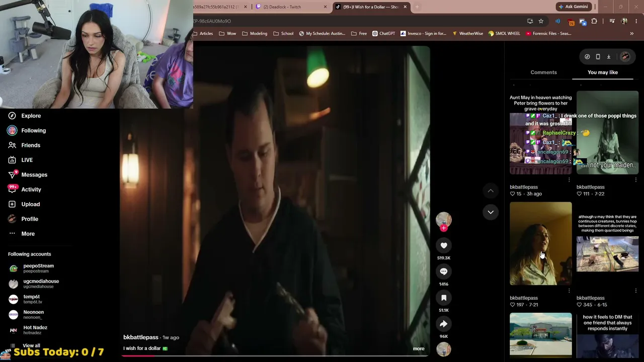
Task: Select the You may like tab
Action: [x=603, y=72]
